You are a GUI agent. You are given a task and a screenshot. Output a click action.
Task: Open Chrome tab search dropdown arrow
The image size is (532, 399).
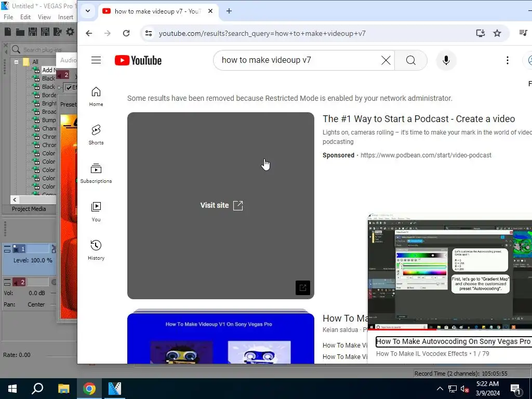pos(87,11)
